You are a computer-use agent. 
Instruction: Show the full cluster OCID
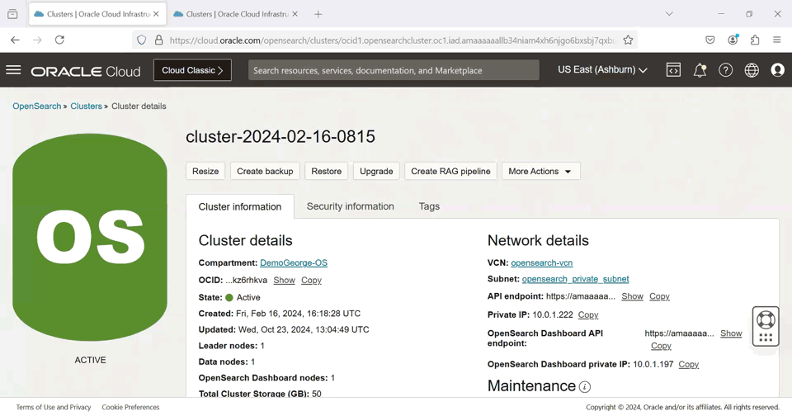coord(284,280)
